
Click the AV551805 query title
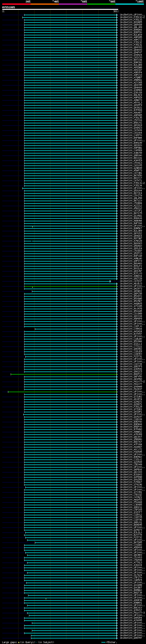[x=8, y=7]
